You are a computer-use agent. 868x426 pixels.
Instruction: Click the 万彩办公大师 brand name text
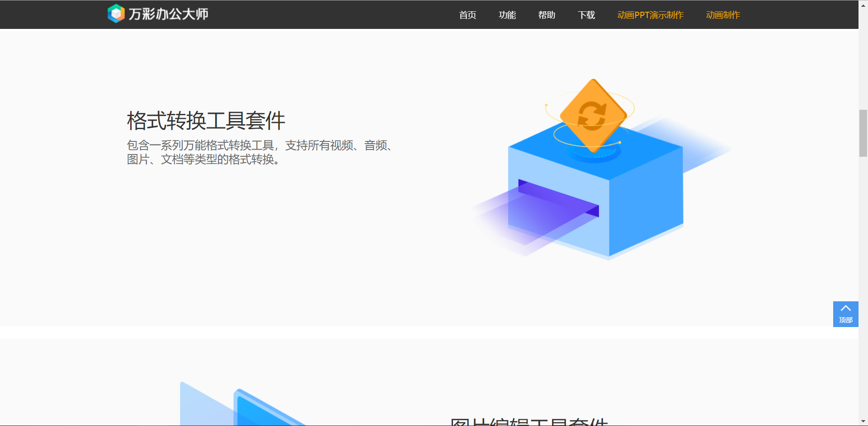[x=168, y=14]
